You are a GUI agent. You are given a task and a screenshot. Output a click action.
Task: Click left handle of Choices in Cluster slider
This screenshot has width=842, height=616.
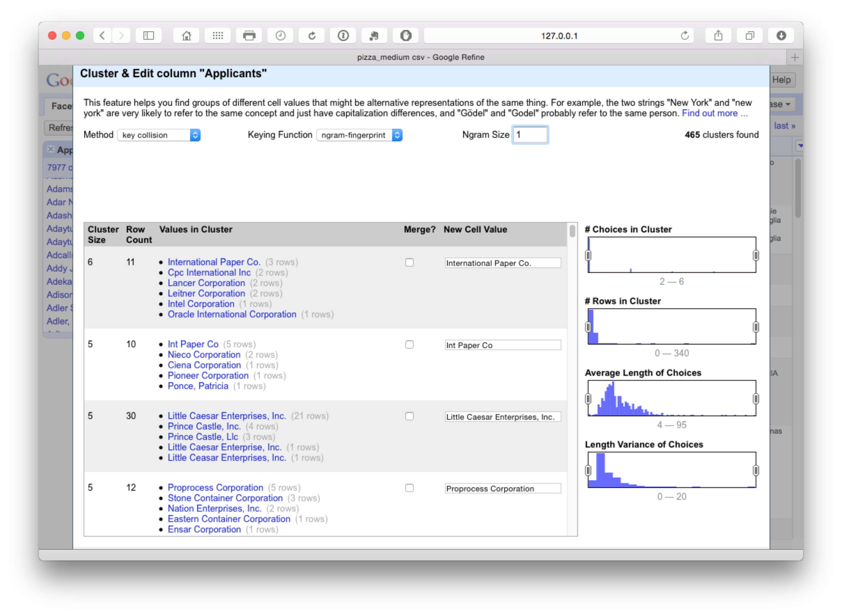pyautogui.click(x=588, y=255)
